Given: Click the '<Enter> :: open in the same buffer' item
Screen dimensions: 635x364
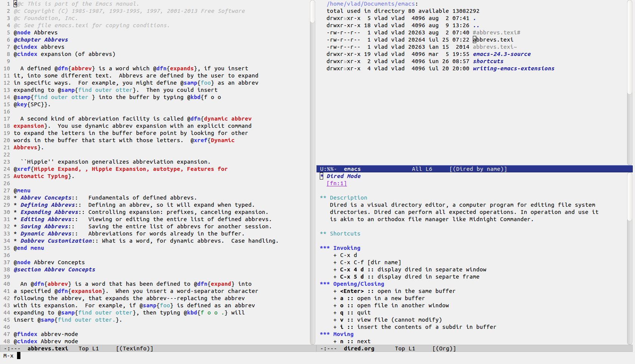Looking at the screenshot, I should [x=394, y=291].
